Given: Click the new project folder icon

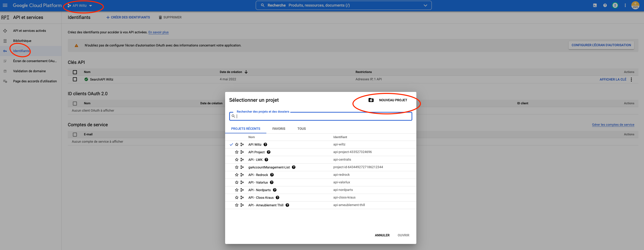Looking at the screenshot, I should click(x=371, y=100).
